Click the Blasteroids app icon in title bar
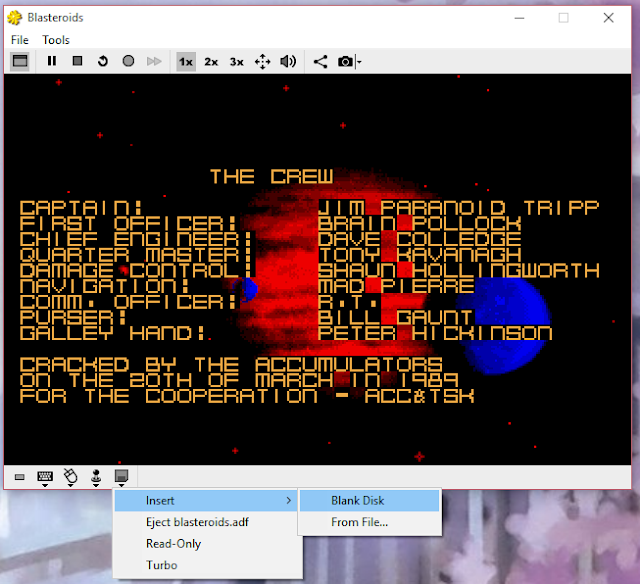The height and width of the screenshot is (584, 640). pos(15,18)
